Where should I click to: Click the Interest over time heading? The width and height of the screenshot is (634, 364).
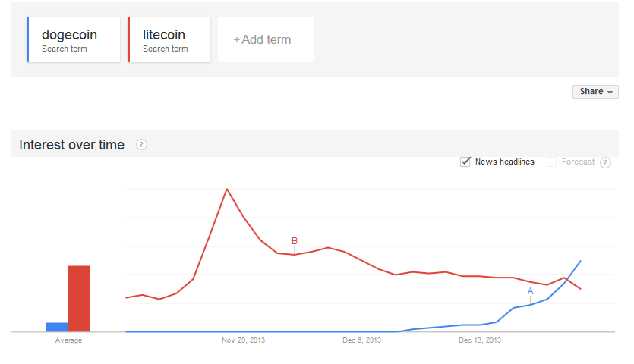[71, 145]
